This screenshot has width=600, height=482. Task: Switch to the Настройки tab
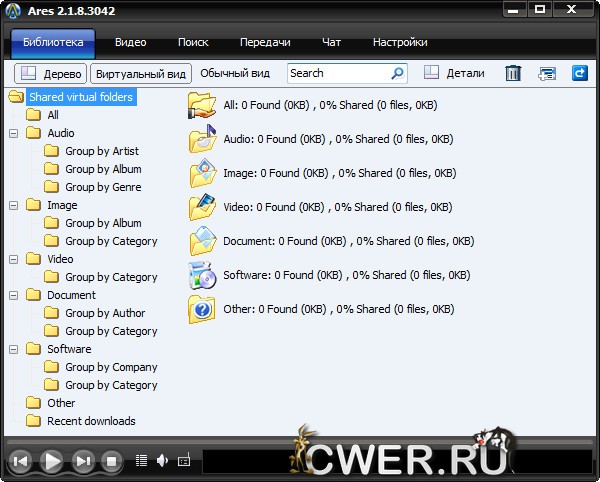pos(400,43)
